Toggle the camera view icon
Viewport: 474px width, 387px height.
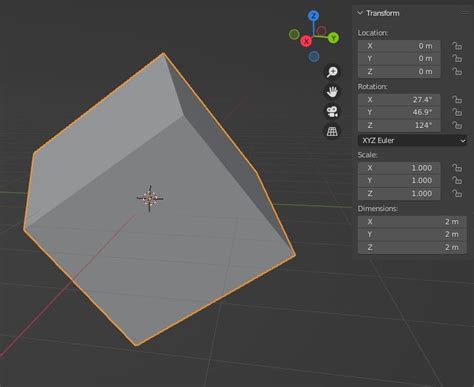[x=332, y=111]
